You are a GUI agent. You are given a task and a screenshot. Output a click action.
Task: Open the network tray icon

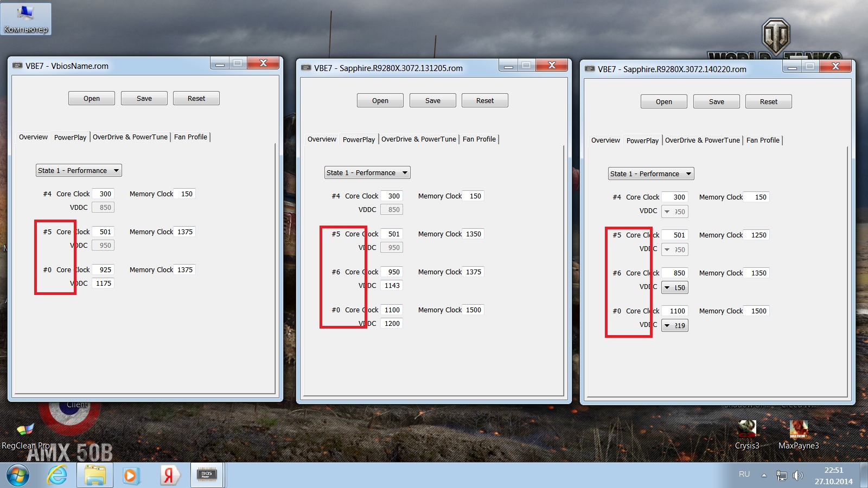(781, 476)
